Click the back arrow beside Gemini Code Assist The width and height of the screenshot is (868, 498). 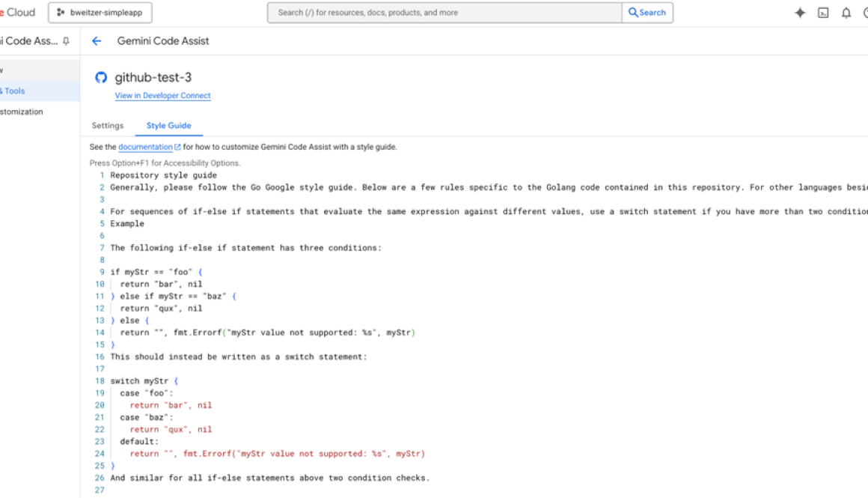pyautogui.click(x=97, y=41)
